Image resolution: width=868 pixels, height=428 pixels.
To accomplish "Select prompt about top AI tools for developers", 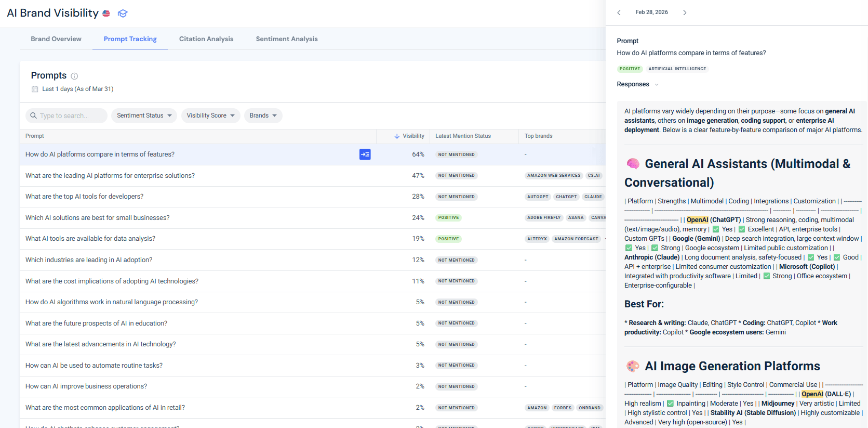I will [84, 197].
